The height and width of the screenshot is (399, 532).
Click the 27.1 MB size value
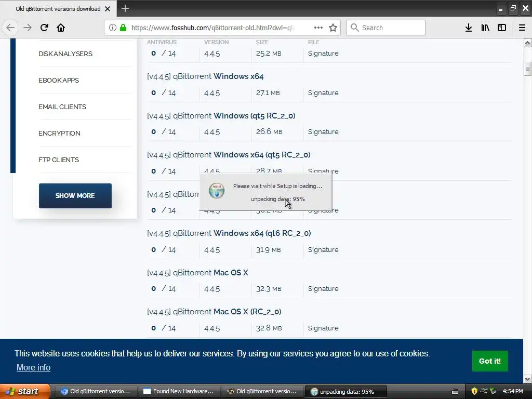point(268,92)
